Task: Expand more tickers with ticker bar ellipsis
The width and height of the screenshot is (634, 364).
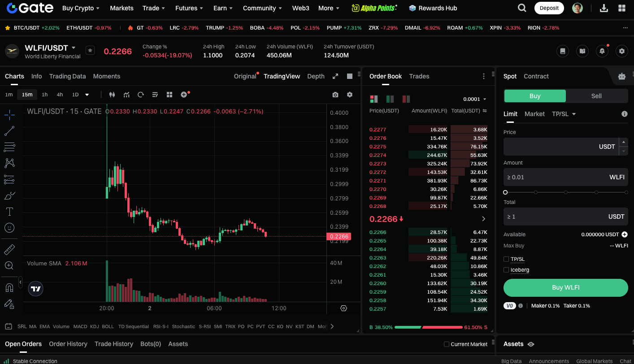Action: click(x=625, y=28)
